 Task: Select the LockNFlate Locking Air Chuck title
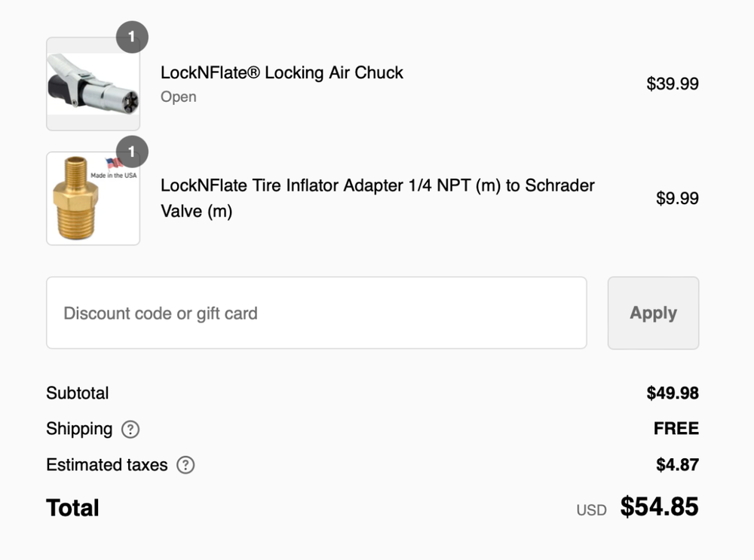point(281,73)
